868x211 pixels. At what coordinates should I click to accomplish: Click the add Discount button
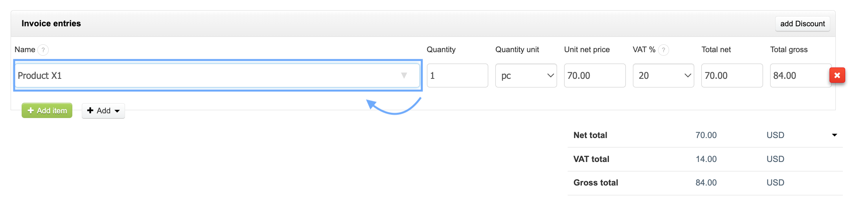[802, 24]
